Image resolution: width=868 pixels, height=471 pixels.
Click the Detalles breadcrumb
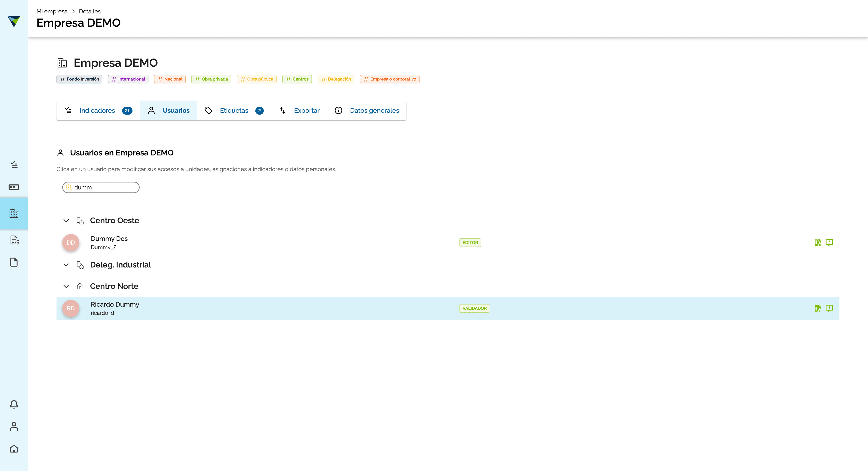pos(90,12)
